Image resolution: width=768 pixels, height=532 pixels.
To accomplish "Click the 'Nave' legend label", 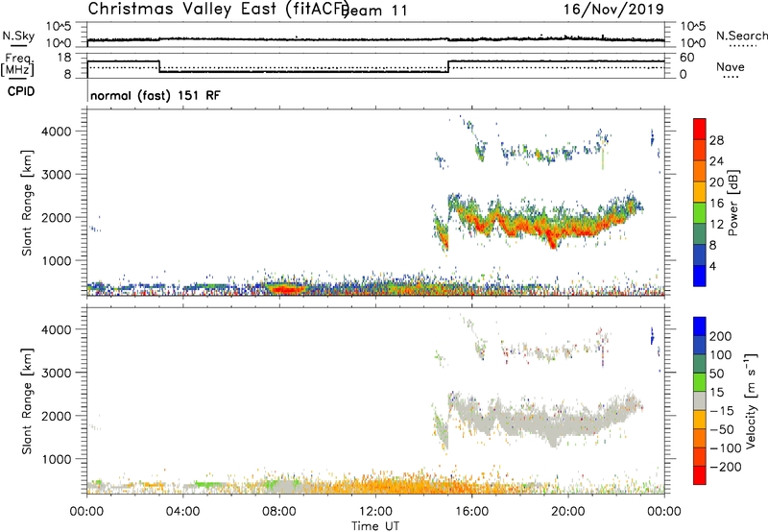I will (x=731, y=66).
